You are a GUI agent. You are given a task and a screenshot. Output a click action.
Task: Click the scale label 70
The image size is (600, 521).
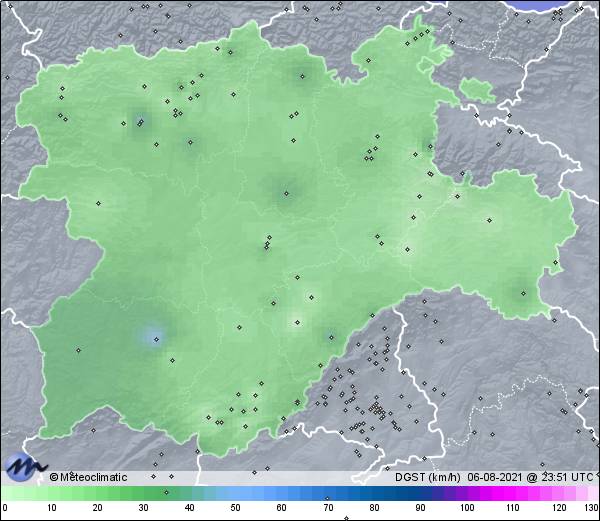point(328,508)
